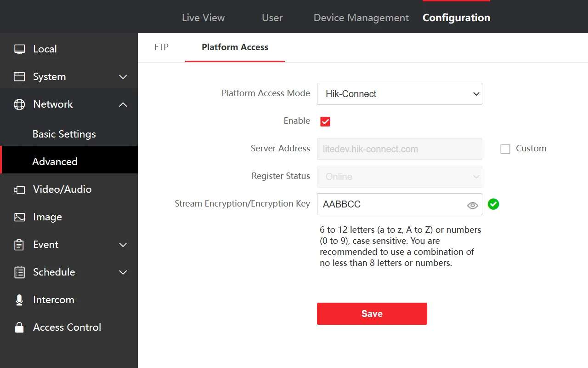
Task: Show encryption key with the eye icon
Action: (x=473, y=206)
